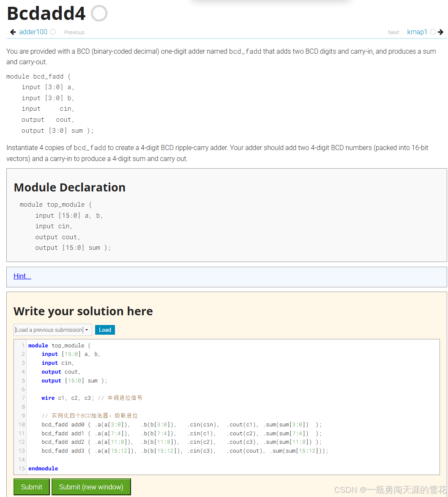Open the Load a previous submission dropdown
The height and width of the screenshot is (497, 448).
[53, 330]
